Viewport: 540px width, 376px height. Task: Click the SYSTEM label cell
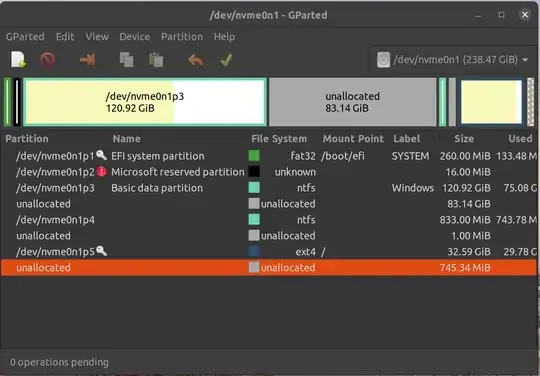(x=411, y=156)
